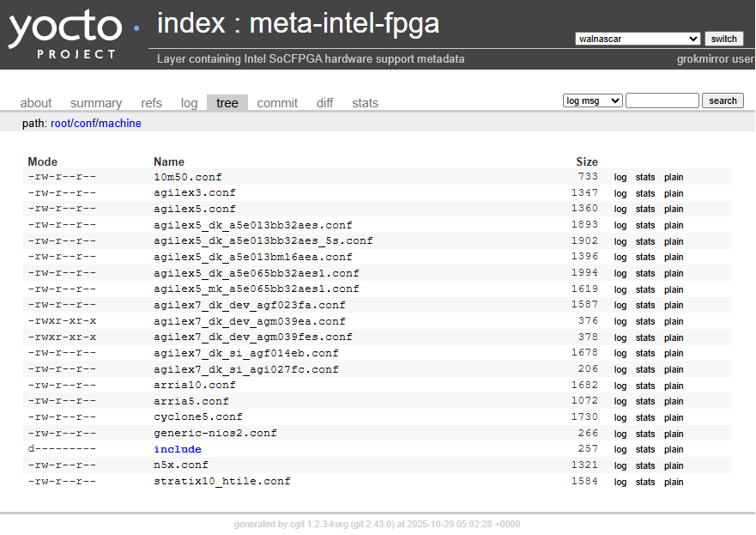Open the summary tab
Screen dimensions: 756x535
(95, 102)
